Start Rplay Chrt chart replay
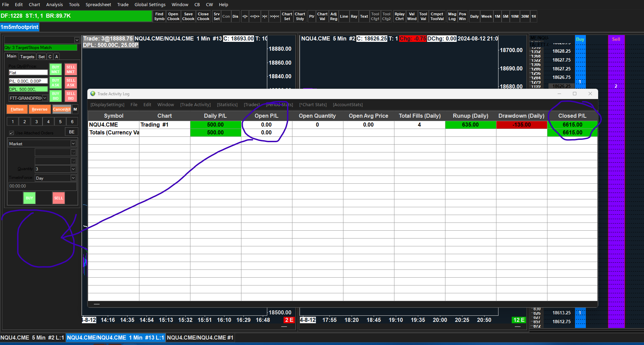Viewport: 644px width, 345px height. tap(400, 16)
